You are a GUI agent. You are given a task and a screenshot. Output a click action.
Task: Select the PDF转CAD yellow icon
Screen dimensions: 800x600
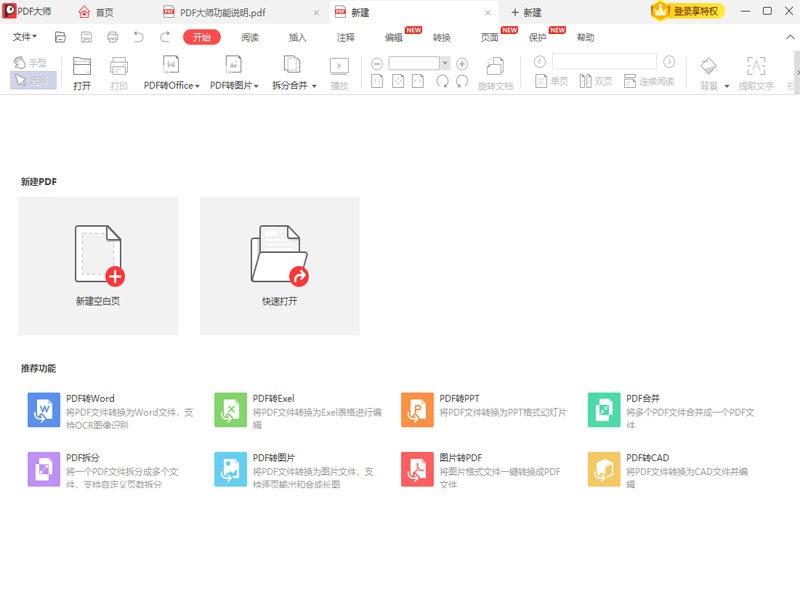coord(604,469)
